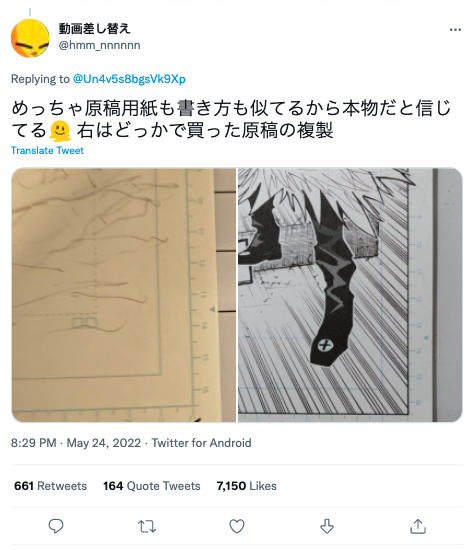Open the three-dot more options menu
The height and width of the screenshot is (550, 475).
(455, 30)
